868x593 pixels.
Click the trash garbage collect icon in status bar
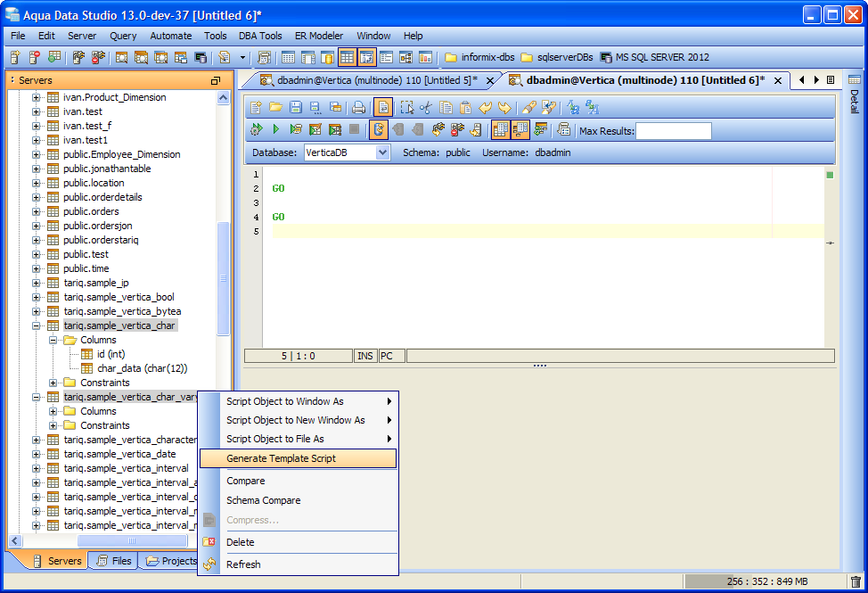coord(856,582)
